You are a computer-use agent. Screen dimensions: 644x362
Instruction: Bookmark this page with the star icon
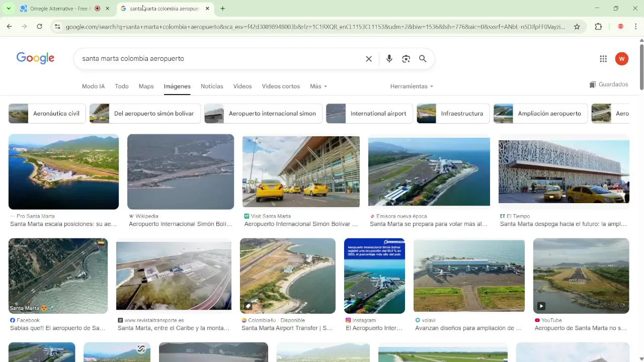577,27
